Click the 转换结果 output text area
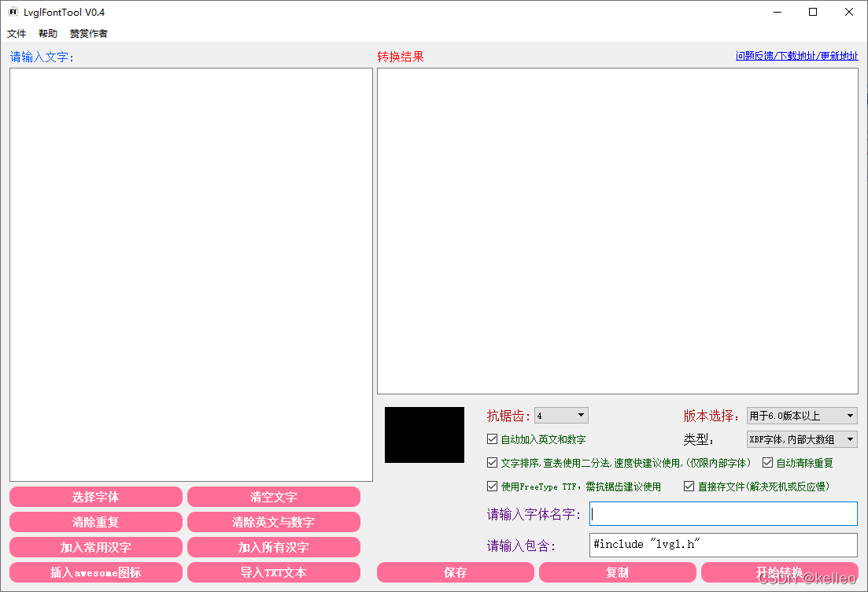Image resolution: width=868 pixels, height=592 pixels. (618, 231)
